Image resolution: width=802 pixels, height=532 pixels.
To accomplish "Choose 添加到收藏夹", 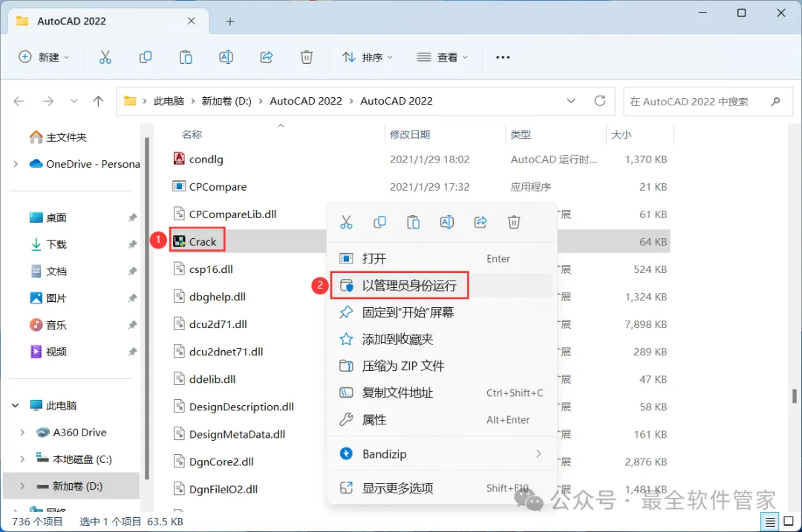I will pyautogui.click(x=441, y=339).
